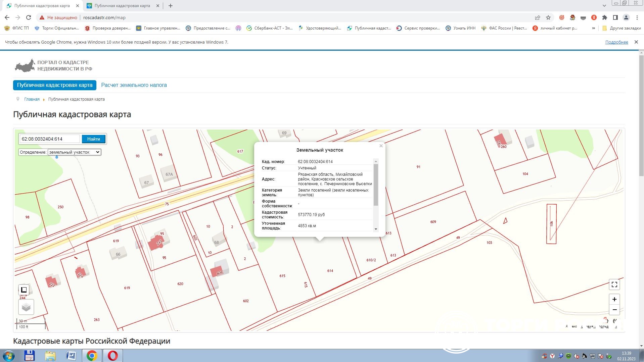Select parcel 609 on the map

pyautogui.click(x=433, y=222)
